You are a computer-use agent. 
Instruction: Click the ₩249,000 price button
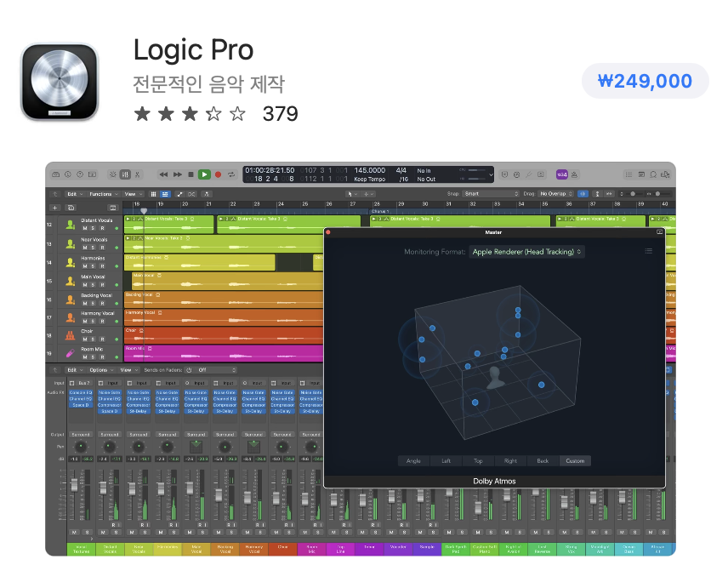pyautogui.click(x=645, y=81)
